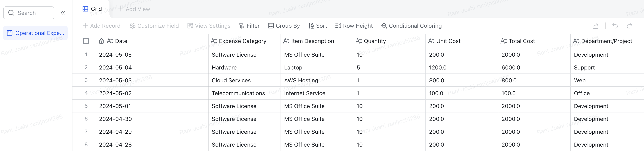Click the Web department cell
The width and height of the screenshot is (644, 151).
(x=607, y=80)
